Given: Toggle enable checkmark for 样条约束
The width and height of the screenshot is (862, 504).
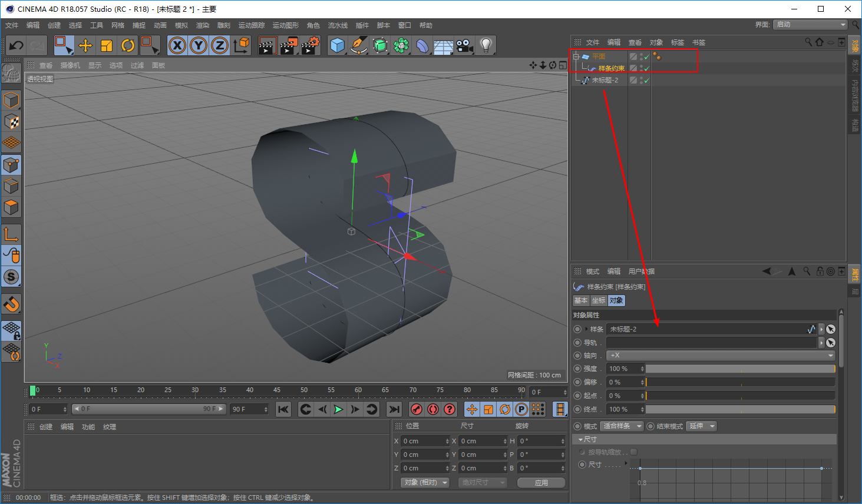Looking at the screenshot, I should 646,68.
